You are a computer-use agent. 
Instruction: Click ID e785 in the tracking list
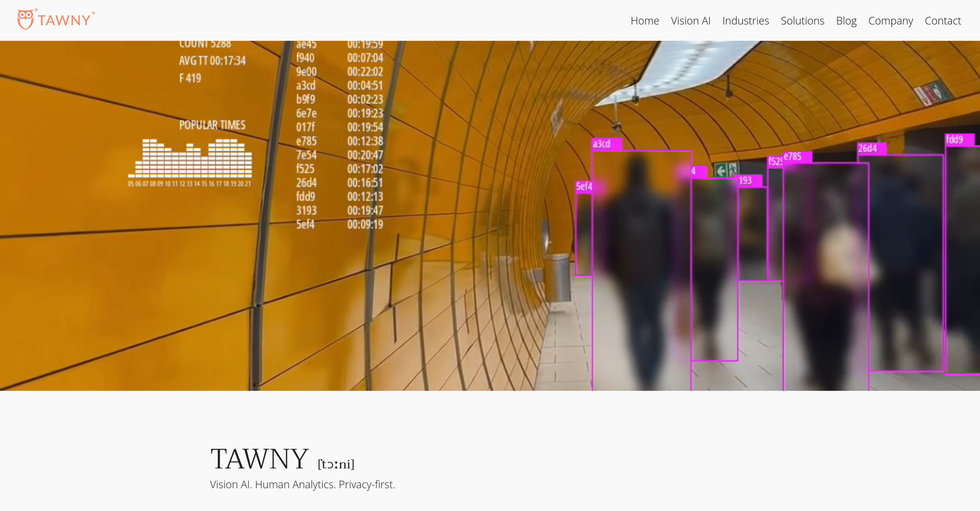pyautogui.click(x=308, y=141)
